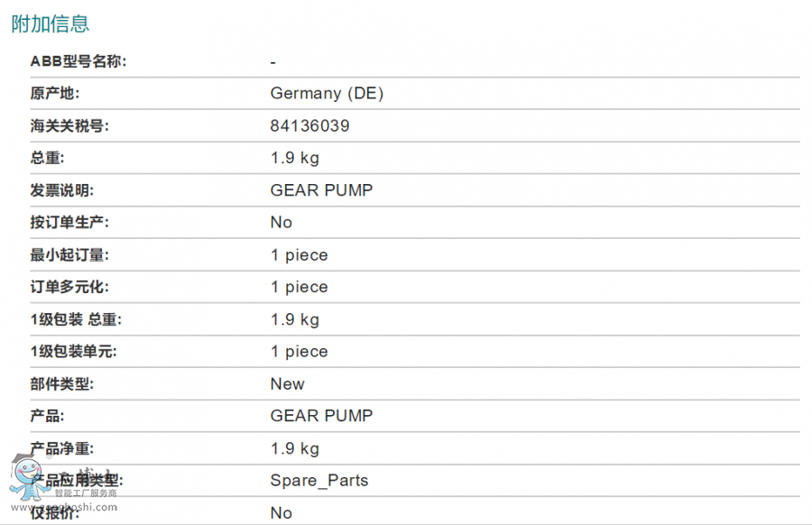
Task: Select the Germany (DE) origin value
Action: click(327, 94)
